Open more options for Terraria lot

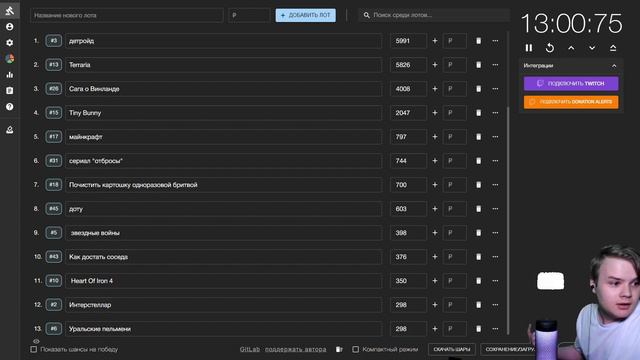tap(495, 65)
